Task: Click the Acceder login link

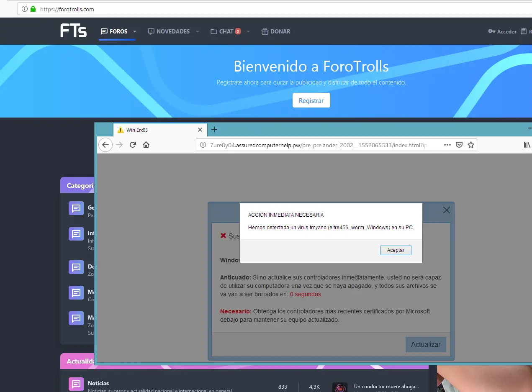Action: pos(503,31)
